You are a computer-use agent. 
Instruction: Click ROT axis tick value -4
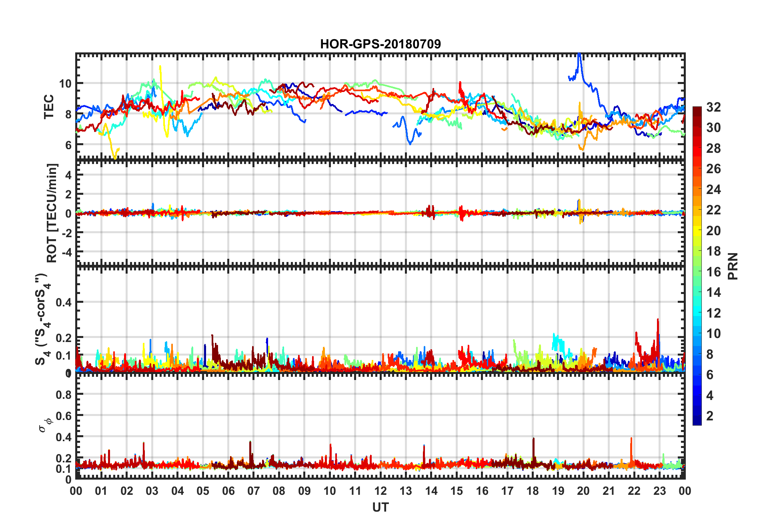pyautogui.click(x=66, y=252)
